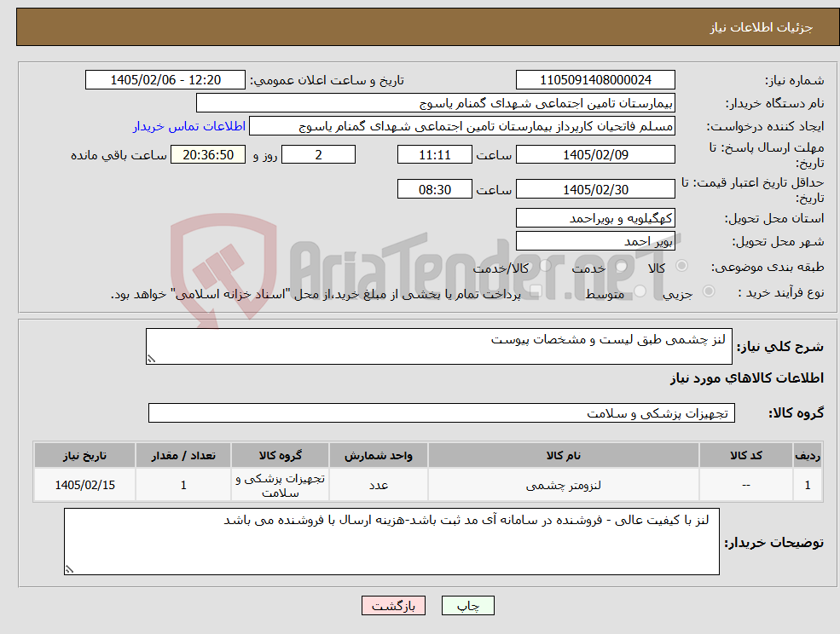Click remaining time field 20:36:50
Screen dimensions: 840x634
point(208,155)
